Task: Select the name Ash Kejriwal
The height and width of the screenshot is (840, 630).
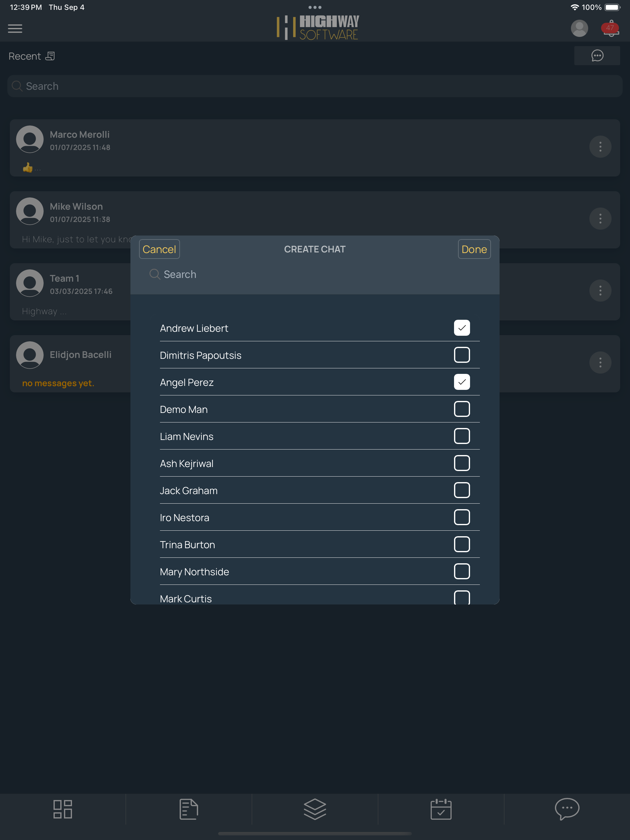Action: coord(186,464)
